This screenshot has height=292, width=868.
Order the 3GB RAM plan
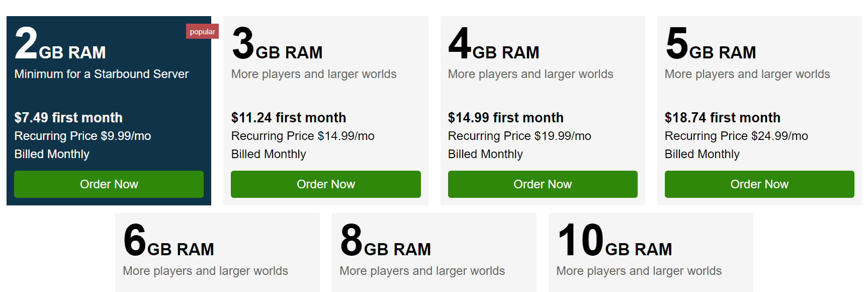coord(325,184)
